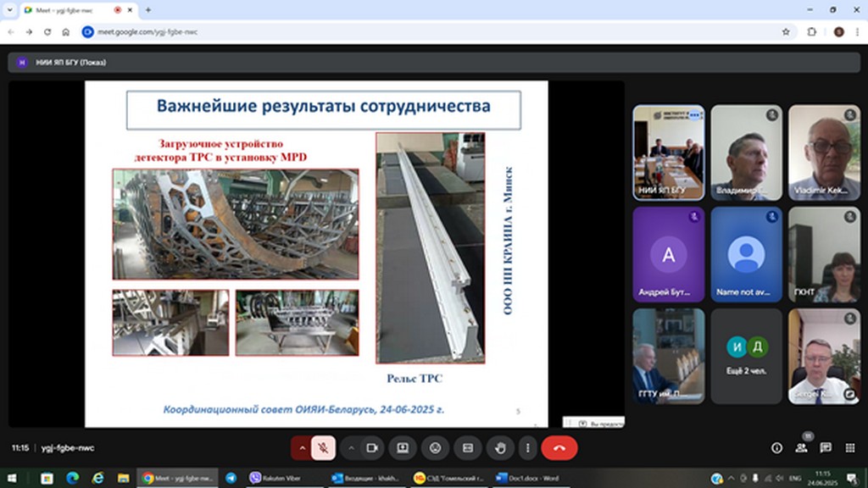Expand audio settings arrow beside microphone
The width and height of the screenshot is (868, 488).
pos(302,447)
